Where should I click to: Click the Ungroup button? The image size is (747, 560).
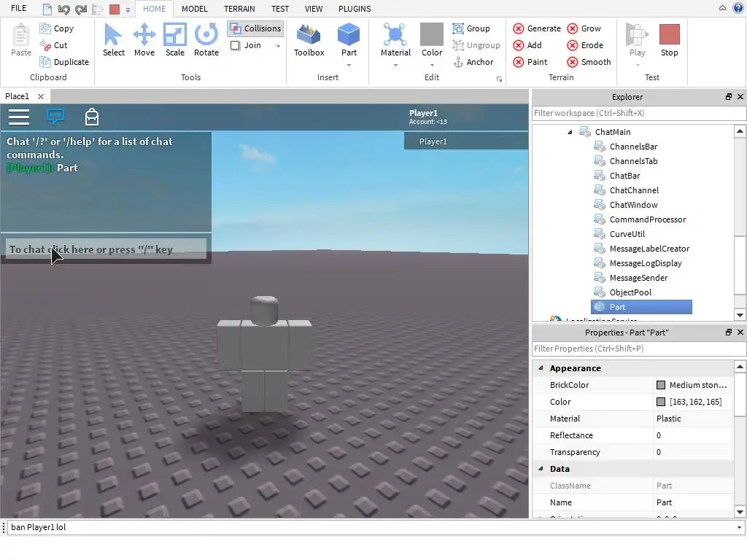click(476, 45)
